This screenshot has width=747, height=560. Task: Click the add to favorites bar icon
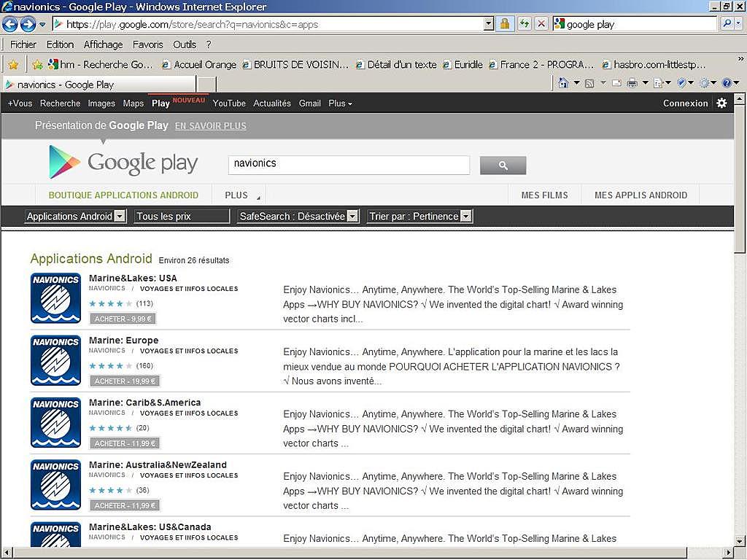tap(38, 64)
